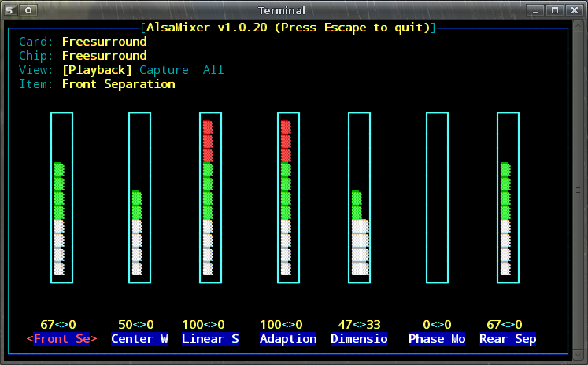588x365 pixels.
Task: Select the Playback view tab
Action: tap(97, 70)
